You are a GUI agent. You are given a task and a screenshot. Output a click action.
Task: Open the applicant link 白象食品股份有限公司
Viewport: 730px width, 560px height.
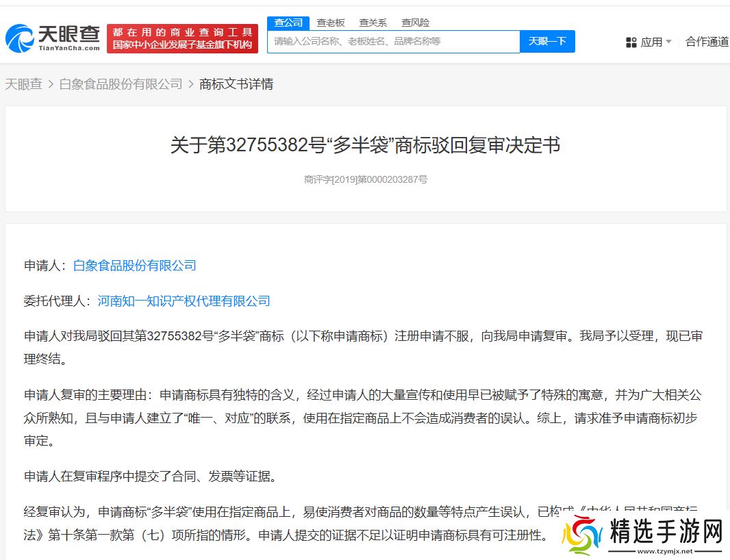click(135, 266)
